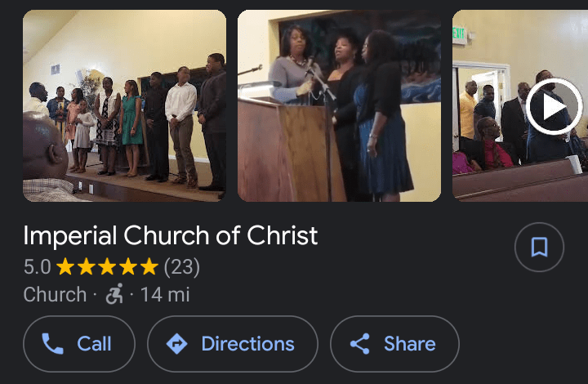
Task: Click the 5.0 rating number
Action: [x=37, y=267]
